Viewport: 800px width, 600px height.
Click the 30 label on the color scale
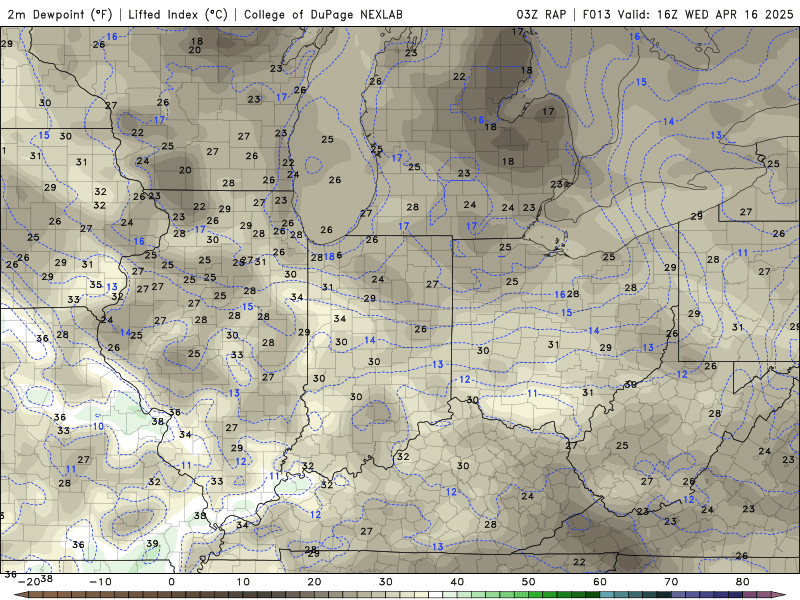click(386, 582)
